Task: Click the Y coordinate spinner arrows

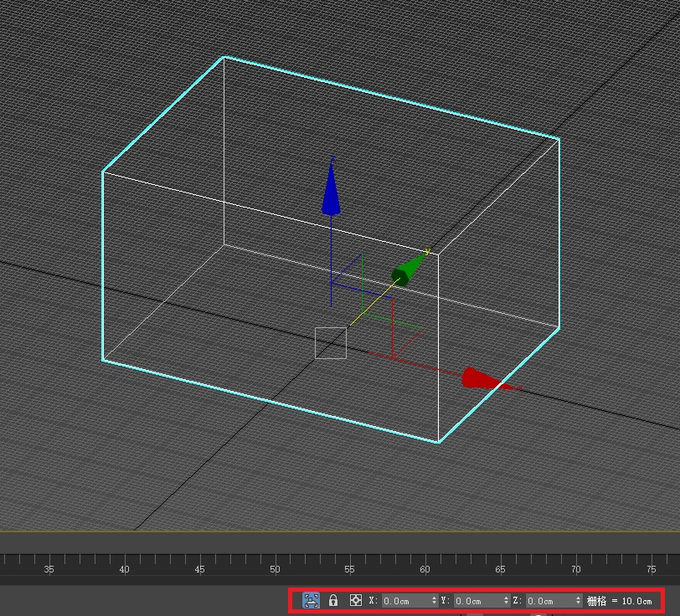Action: point(506,601)
